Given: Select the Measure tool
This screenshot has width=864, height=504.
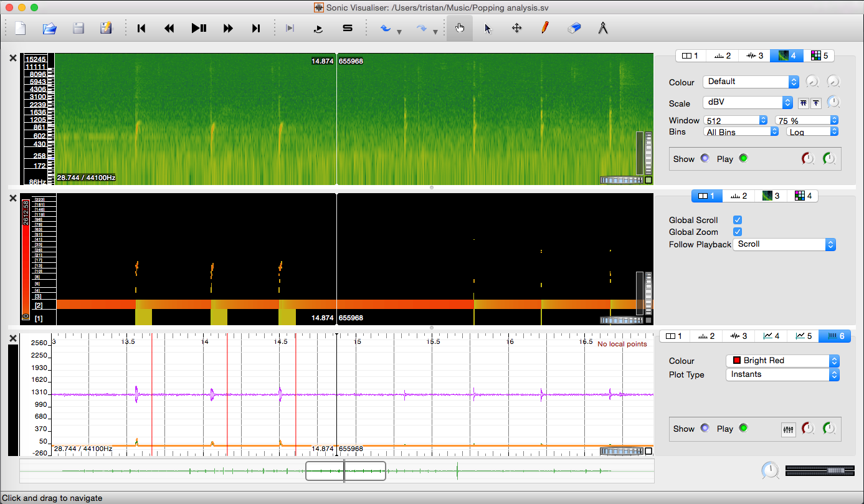Looking at the screenshot, I should click(x=602, y=28).
